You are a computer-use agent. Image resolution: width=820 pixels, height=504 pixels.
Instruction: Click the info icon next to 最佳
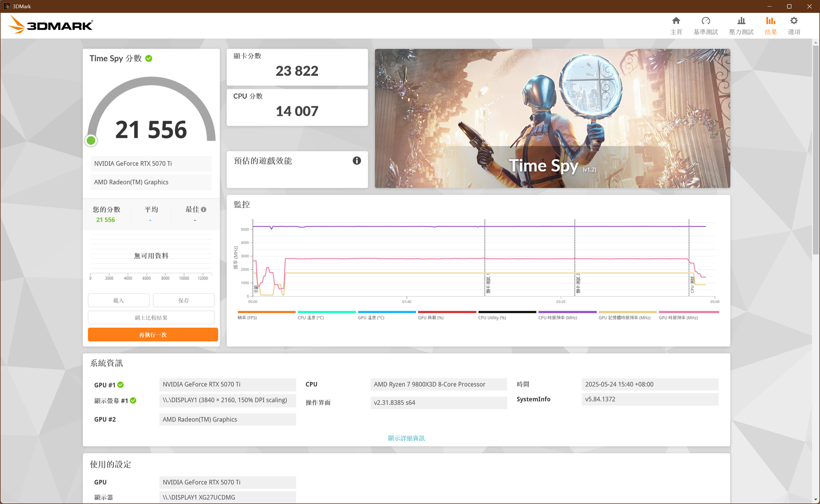(x=204, y=210)
